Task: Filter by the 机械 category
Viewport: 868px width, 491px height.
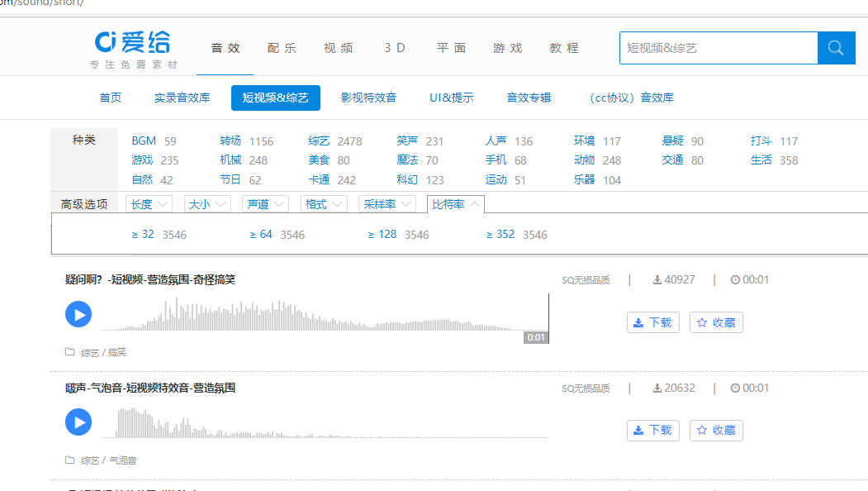Action: [x=230, y=160]
